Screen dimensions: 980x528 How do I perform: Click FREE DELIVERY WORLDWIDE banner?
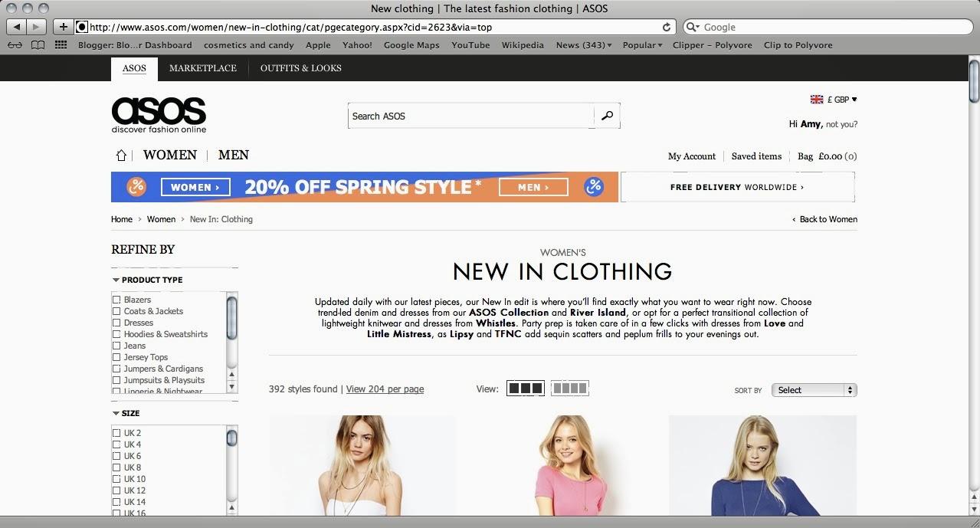click(737, 187)
